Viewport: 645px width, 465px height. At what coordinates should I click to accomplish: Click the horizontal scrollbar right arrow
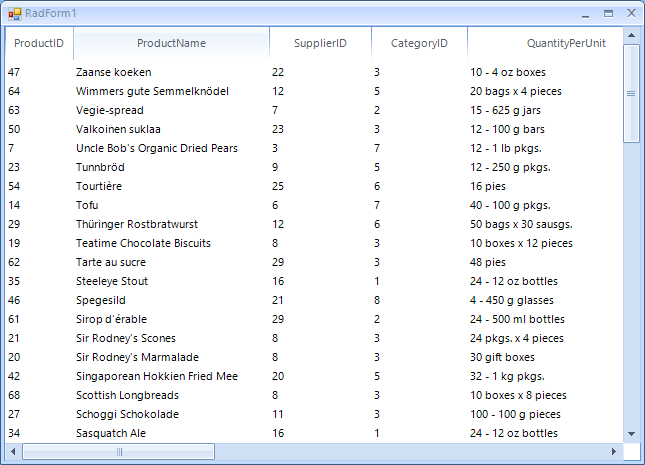(614, 451)
